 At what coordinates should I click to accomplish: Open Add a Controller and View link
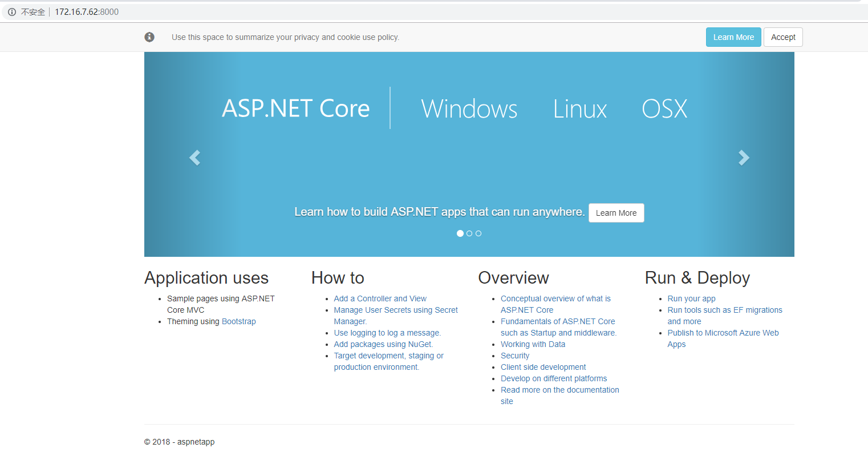point(380,298)
